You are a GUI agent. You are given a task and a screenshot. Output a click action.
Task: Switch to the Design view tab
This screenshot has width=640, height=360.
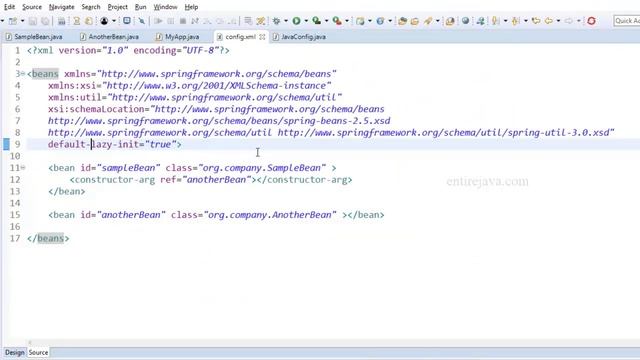click(x=15, y=352)
